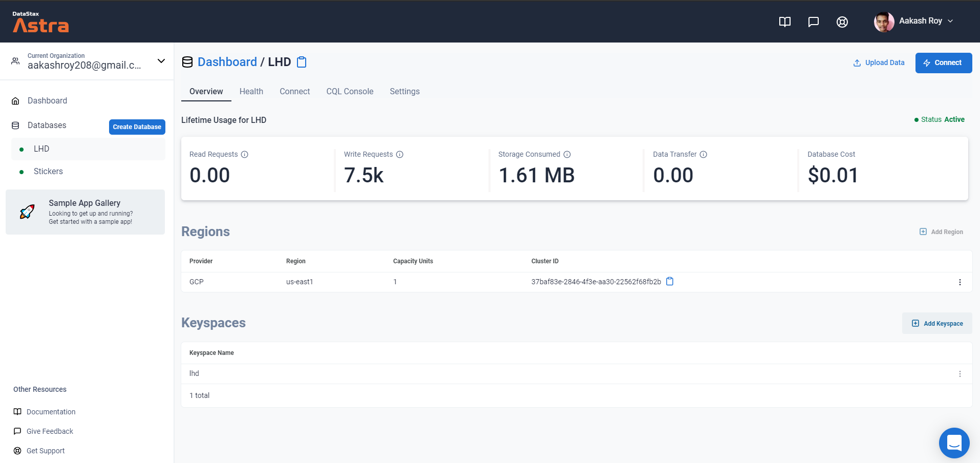Switch to the Connect tab
The width and height of the screenshot is (980, 463).
pyautogui.click(x=295, y=92)
